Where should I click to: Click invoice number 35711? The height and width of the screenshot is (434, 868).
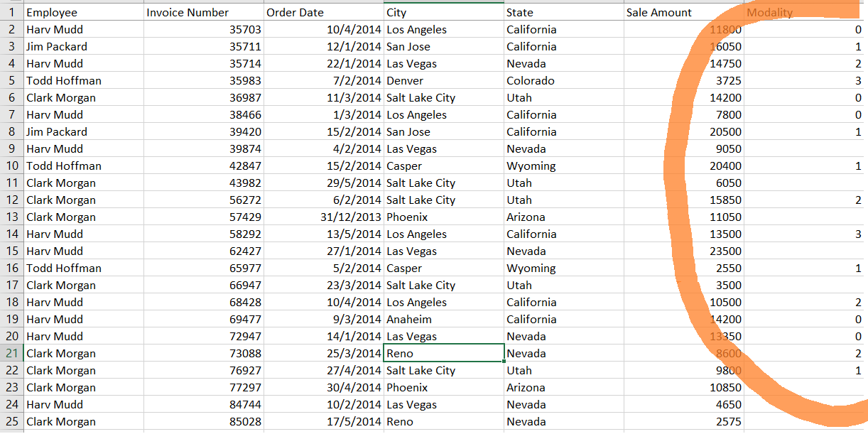(x=204, y=46)
